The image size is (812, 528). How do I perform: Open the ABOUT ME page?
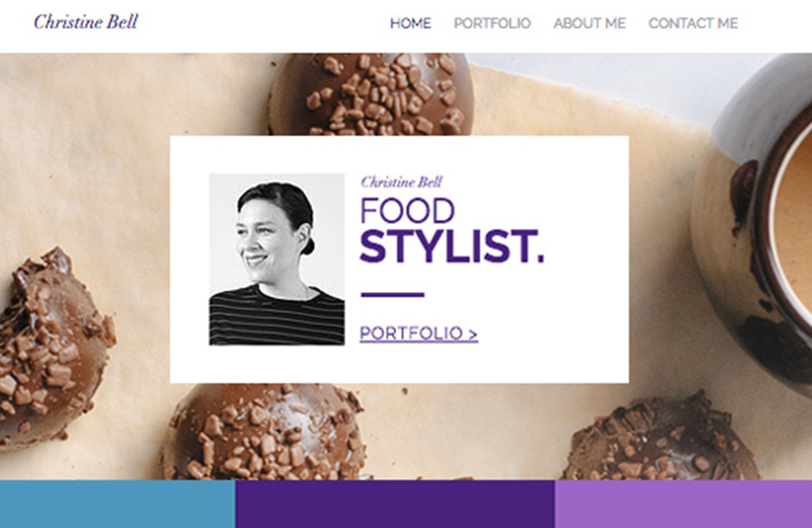[590, 24]
